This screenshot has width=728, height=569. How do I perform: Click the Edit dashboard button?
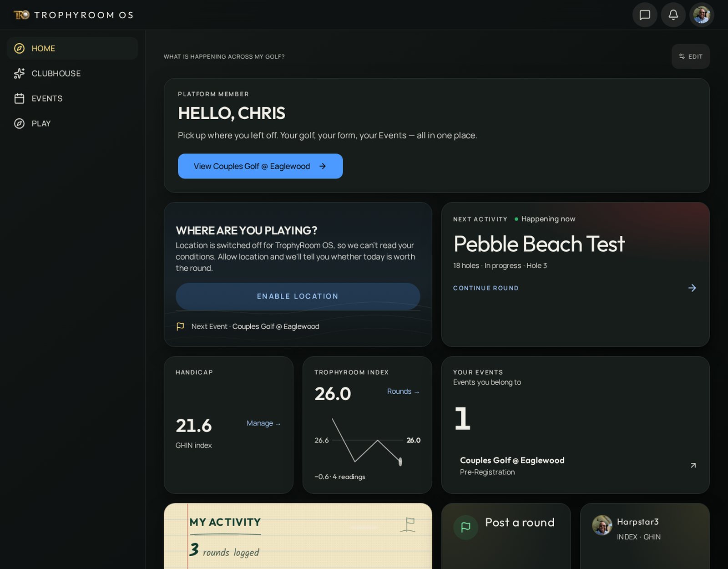[x=690, y=56]
